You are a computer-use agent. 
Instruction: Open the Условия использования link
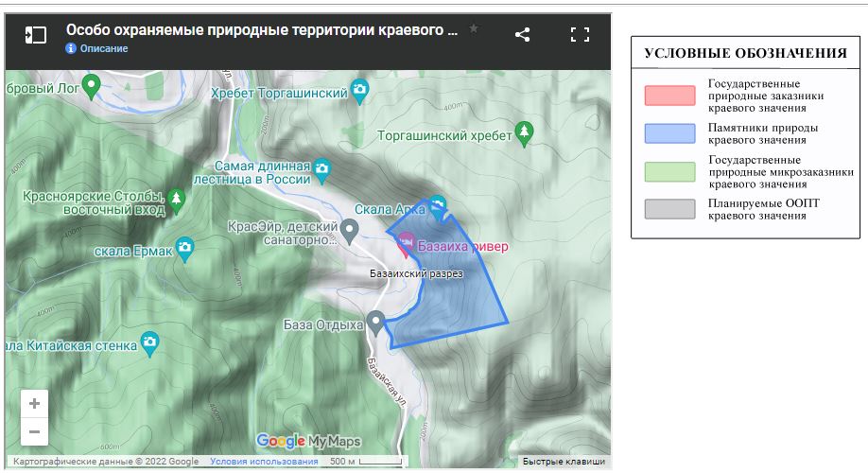click(264, 461)
